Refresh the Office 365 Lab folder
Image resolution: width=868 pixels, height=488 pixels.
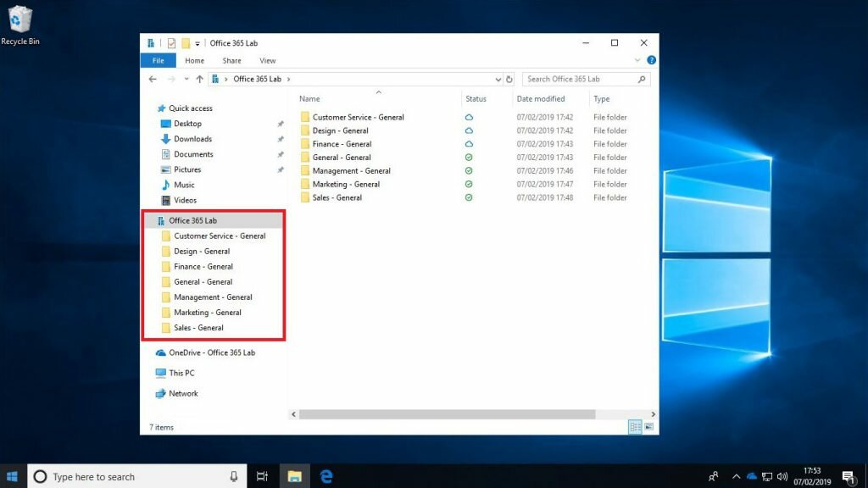509,79
